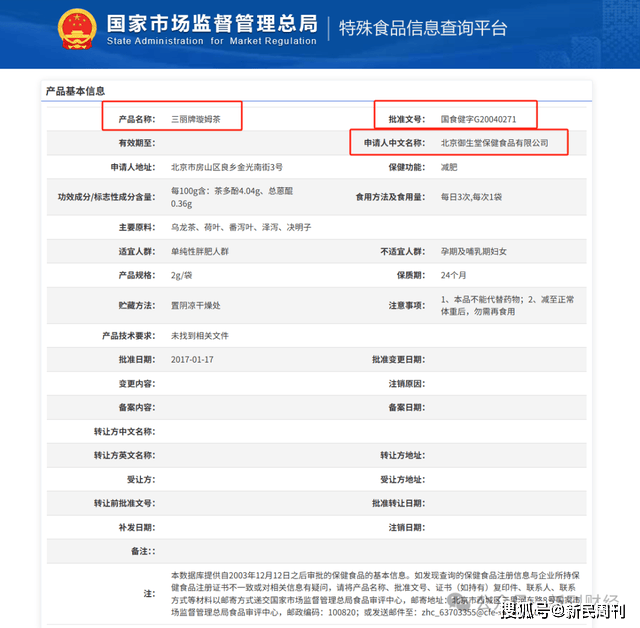
Task: Click the 转让方地址 label
Action: click(402, 455)
